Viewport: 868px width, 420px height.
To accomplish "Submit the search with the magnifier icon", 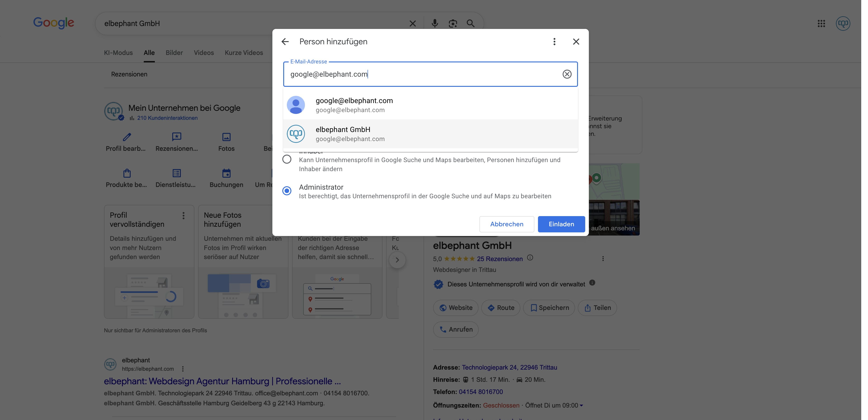I will (x=470, y=23).
